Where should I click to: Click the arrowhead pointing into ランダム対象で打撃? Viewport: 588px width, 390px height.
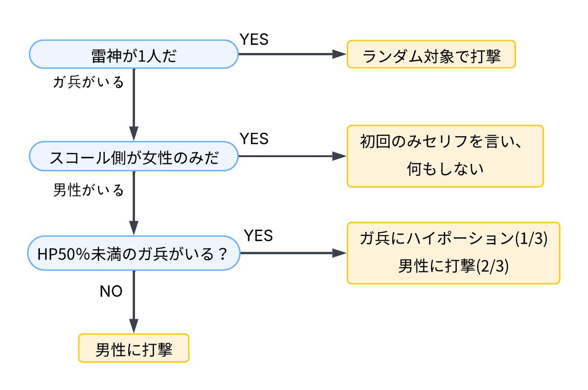[x=340, y=54]
